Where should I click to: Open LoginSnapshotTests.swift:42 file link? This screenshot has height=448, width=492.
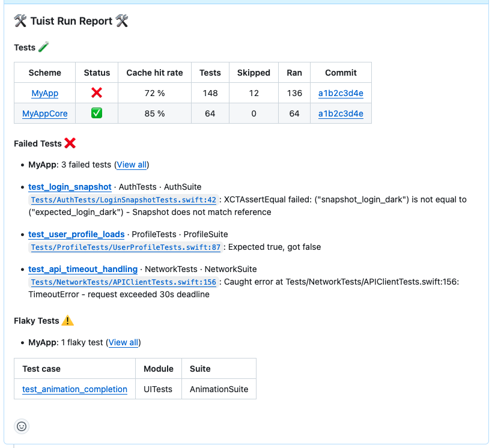pyautogui.click(x=123, y=200)
